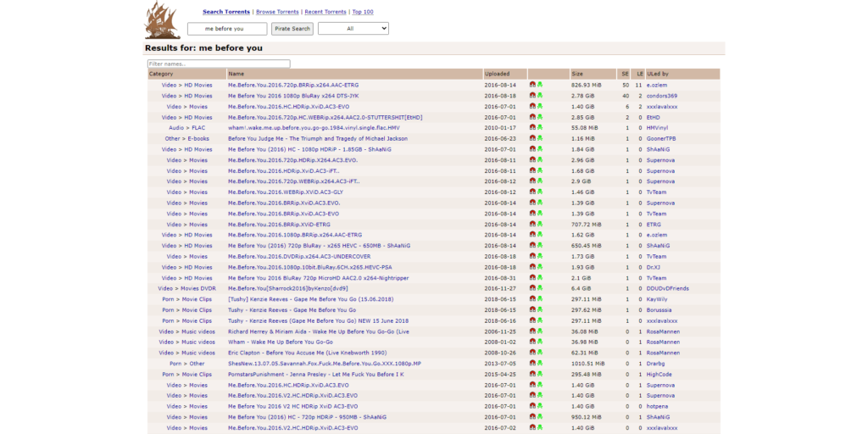
Task: Open uploader hotpena profile
Action: (x=657, y=406)
